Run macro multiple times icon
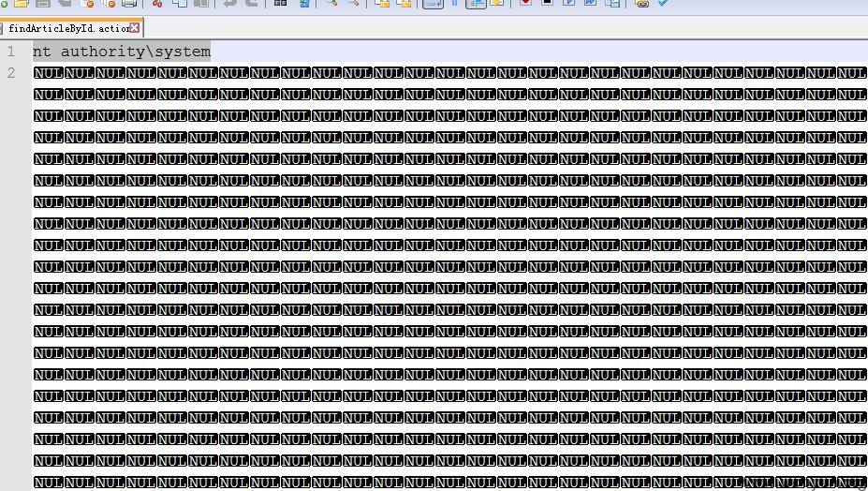868x491 pixels. tap(591, 3)
